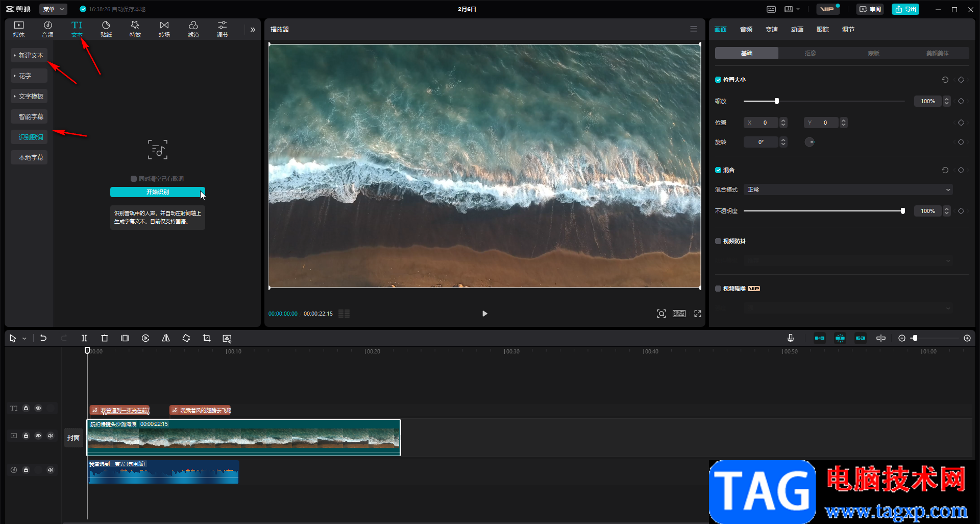Expand the 新建文本 category

point(29,55)
